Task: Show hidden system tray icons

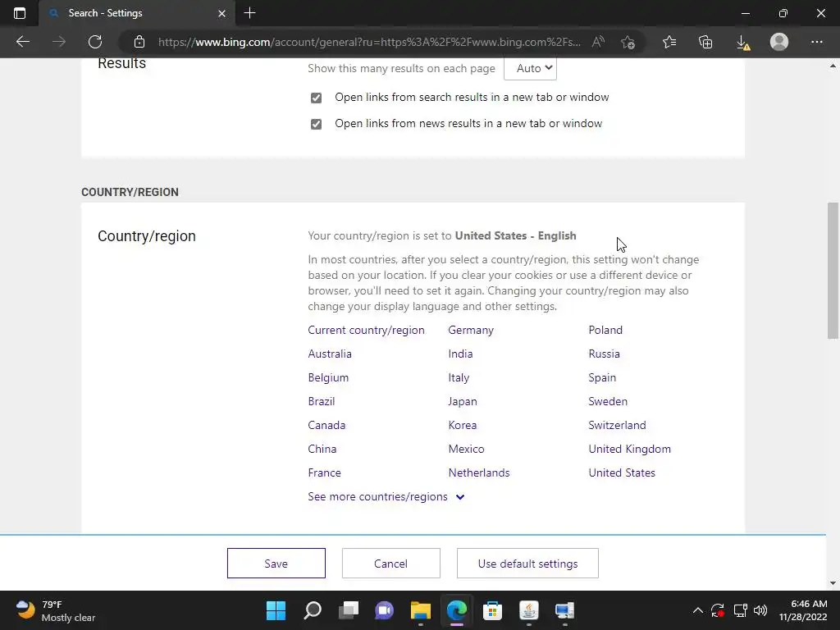Action: click(697, 610)
